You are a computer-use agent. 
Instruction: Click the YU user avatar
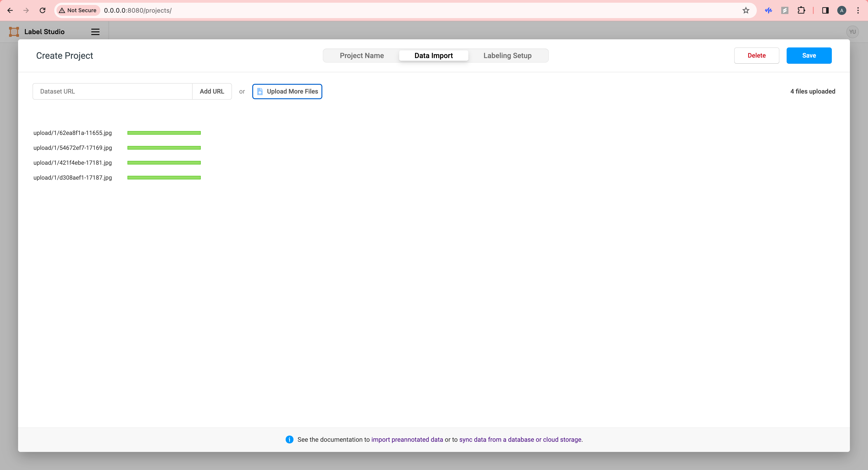pyautogui.click(x=852, y=32)
